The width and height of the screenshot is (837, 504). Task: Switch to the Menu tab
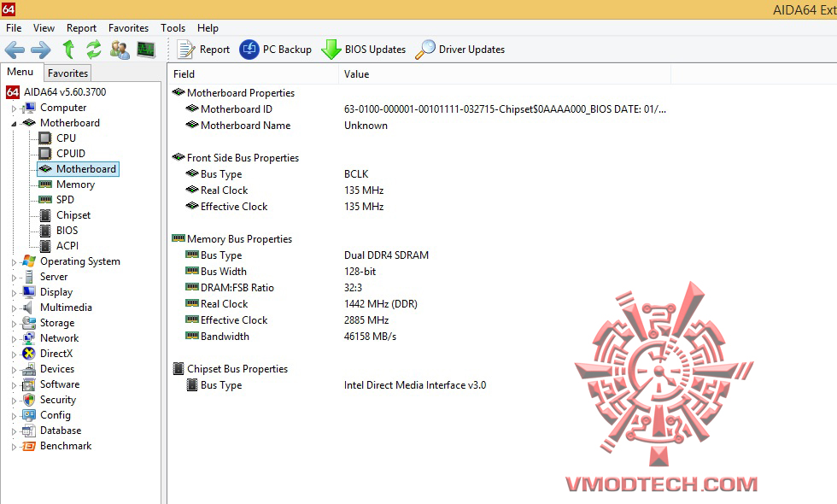[x=20, y=72]
